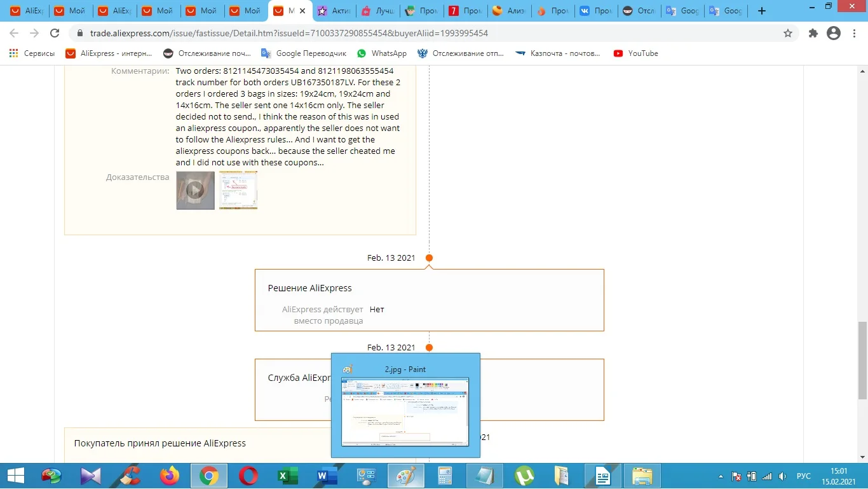Click the "Нет" value
Viewport: 868px width, 489px height.
(377, 309)
